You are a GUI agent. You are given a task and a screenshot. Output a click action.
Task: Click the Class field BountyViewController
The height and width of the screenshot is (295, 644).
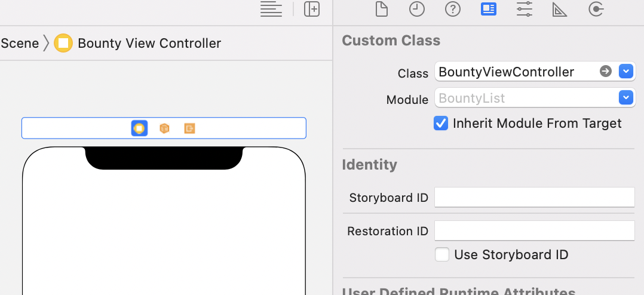tap(535, 72)
